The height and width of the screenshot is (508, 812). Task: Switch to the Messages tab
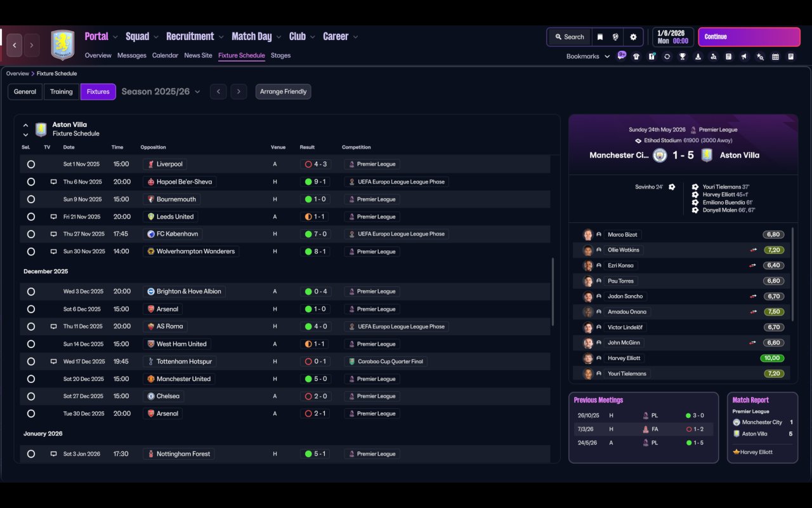tap(132, 55)
